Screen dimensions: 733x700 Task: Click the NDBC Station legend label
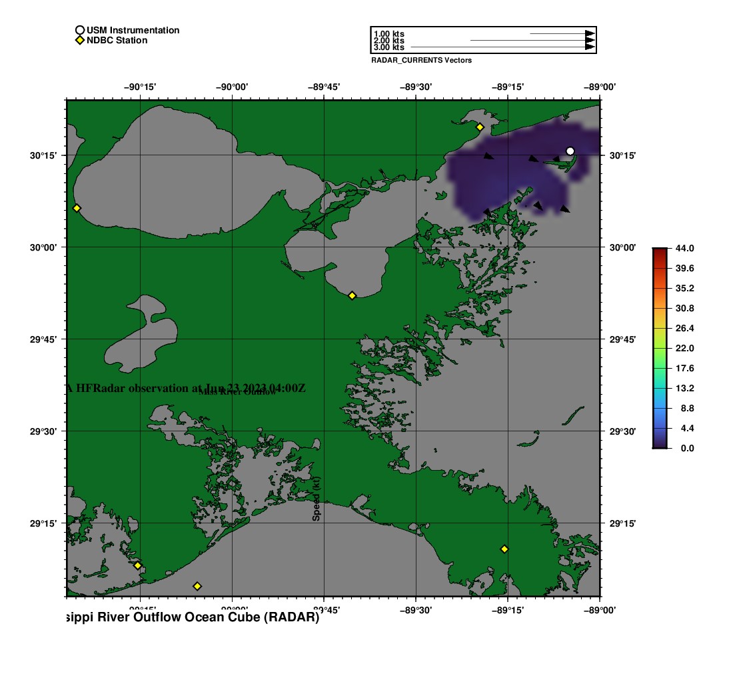tap(117, 41)
